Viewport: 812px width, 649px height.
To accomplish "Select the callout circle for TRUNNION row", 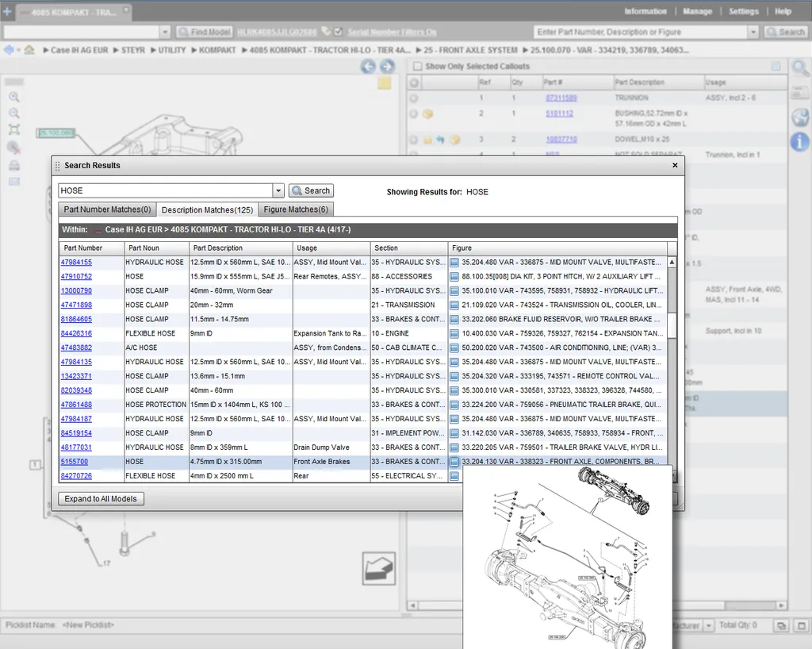I will click(x=414, y=98).
